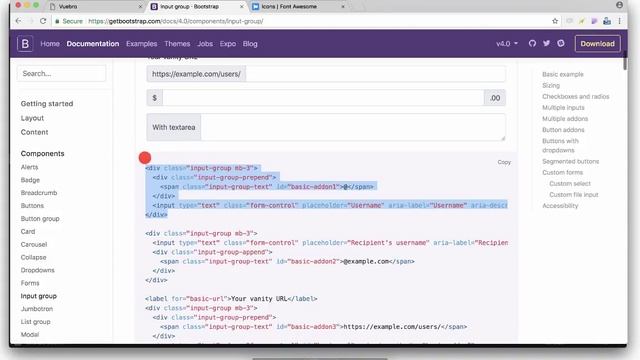
Task: Expand Getting started section in sidebar
Action: pos(47,104)
